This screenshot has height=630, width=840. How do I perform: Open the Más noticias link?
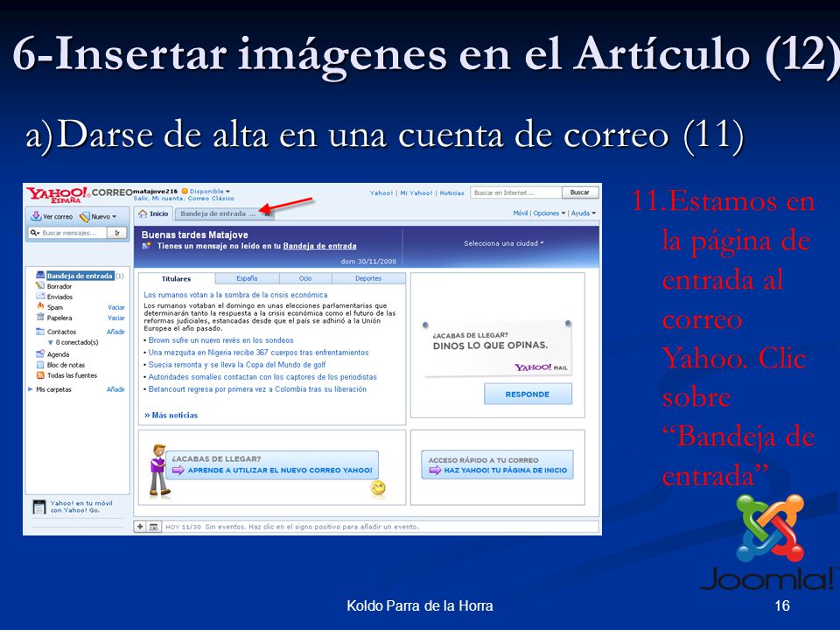171,415
